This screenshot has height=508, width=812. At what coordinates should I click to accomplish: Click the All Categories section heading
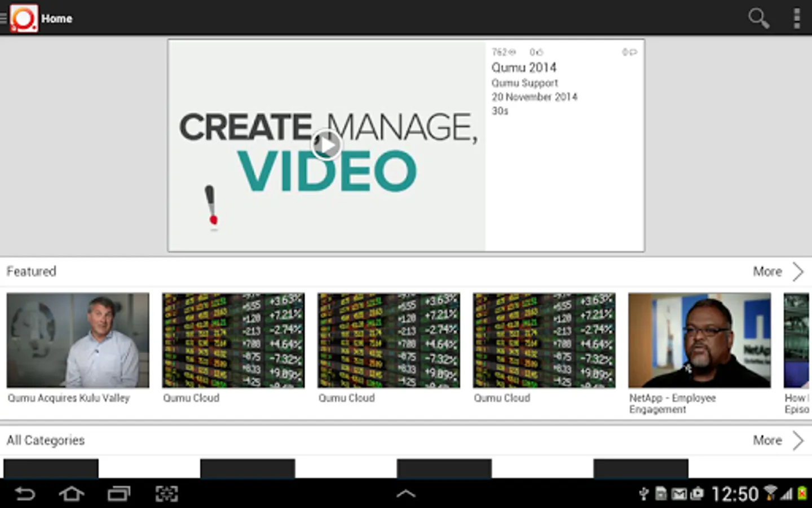(46, 440)
